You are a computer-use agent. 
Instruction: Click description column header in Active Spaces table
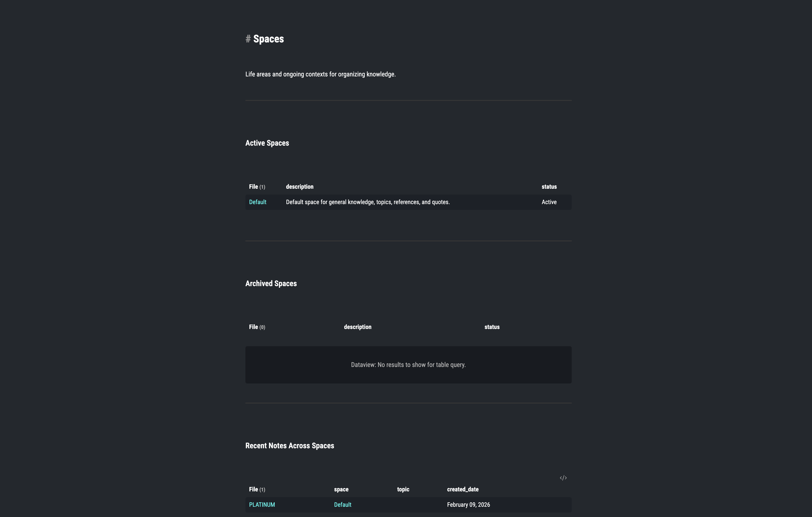(x=300, y=187)
